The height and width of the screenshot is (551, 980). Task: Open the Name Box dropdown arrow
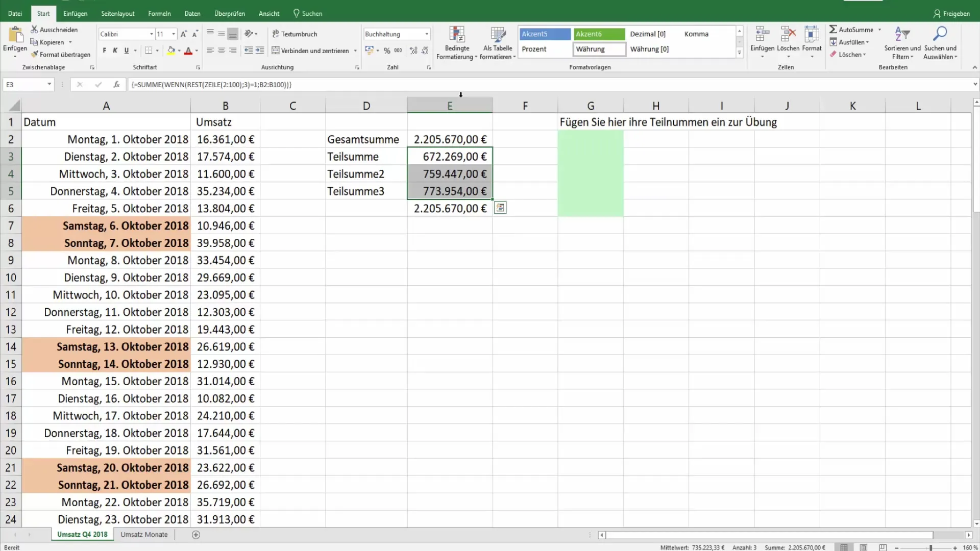point(50,84)
